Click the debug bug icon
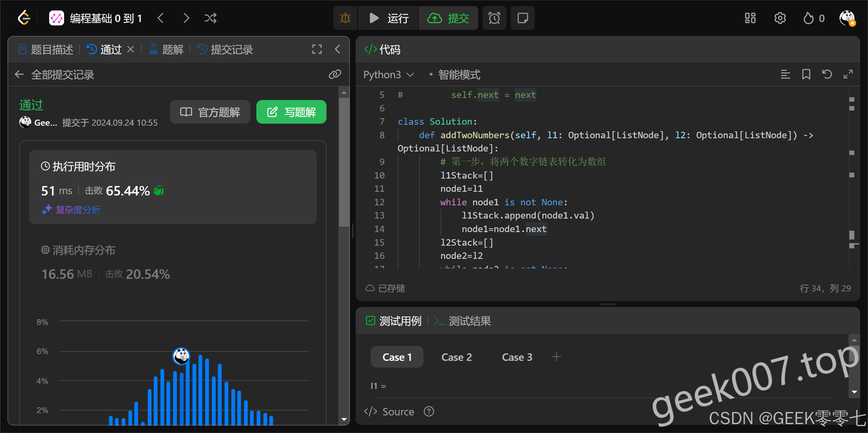Image resolution: width=868 pixels, height=433 pixels. [x=345, y=18]
